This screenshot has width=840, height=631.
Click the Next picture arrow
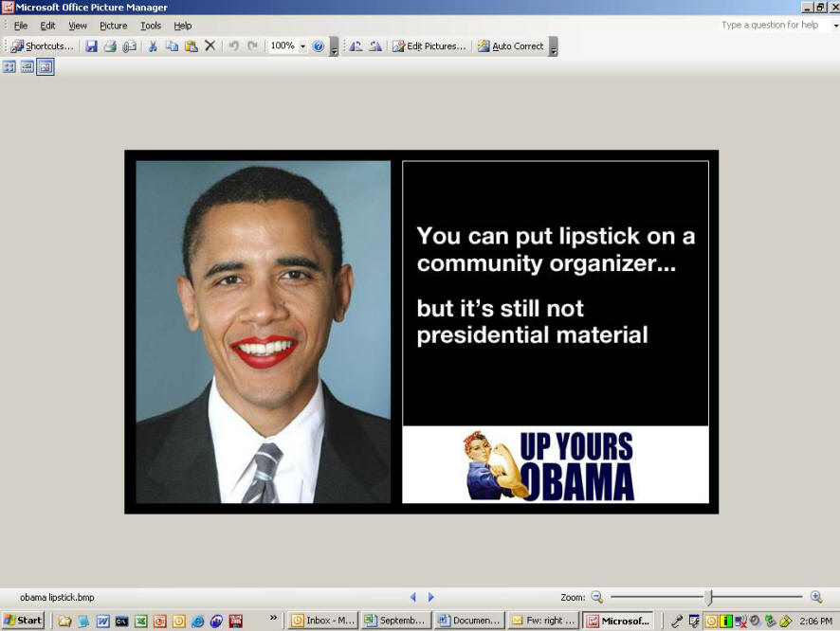[431, 597]
